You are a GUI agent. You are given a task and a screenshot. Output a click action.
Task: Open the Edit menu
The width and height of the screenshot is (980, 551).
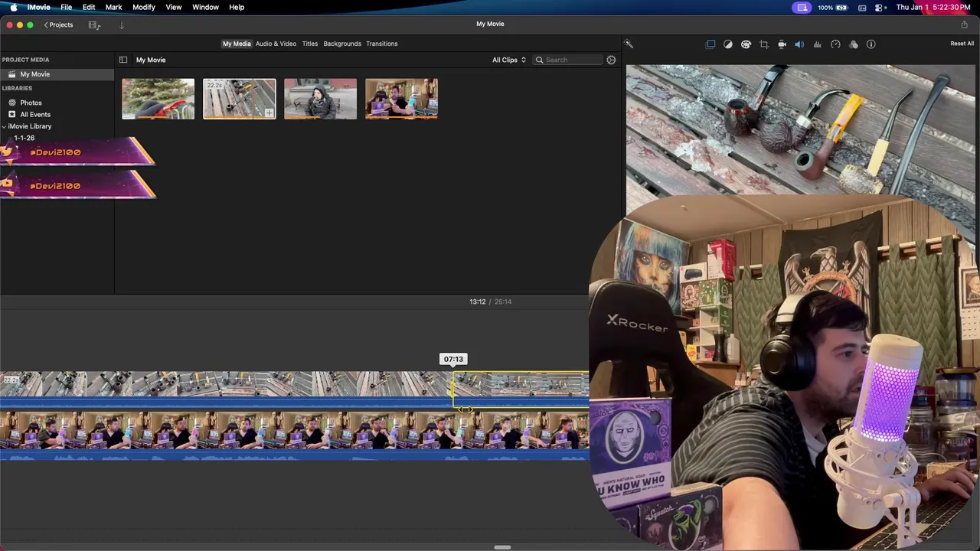click(89, 7)
